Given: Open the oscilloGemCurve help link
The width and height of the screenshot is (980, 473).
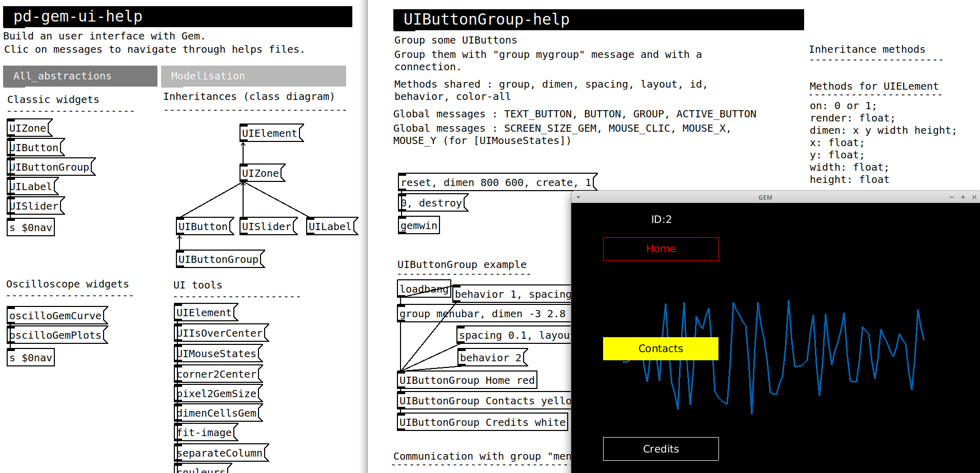Looking at the screenshot, I should [56, 316].
